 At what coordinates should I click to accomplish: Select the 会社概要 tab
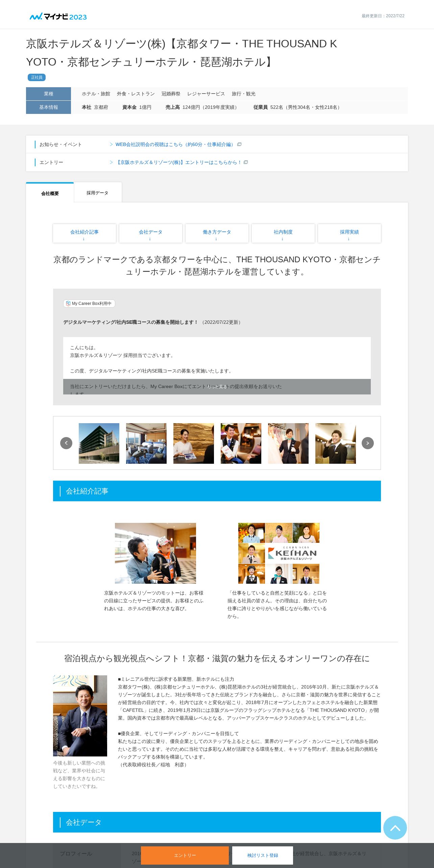(x=50, y=193)
